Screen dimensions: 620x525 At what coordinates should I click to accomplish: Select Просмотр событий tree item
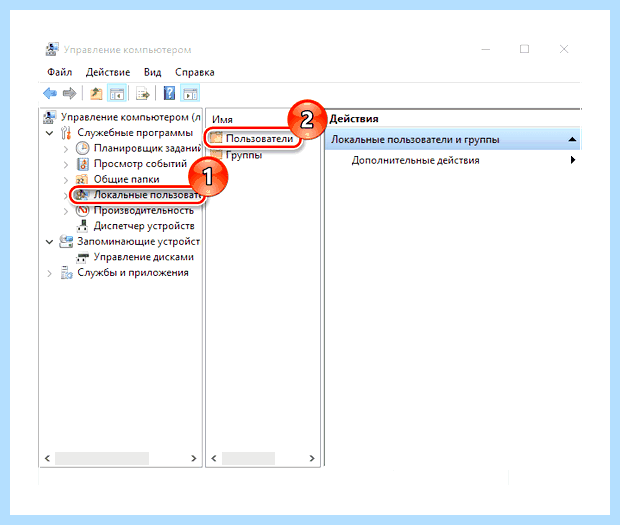140,164
